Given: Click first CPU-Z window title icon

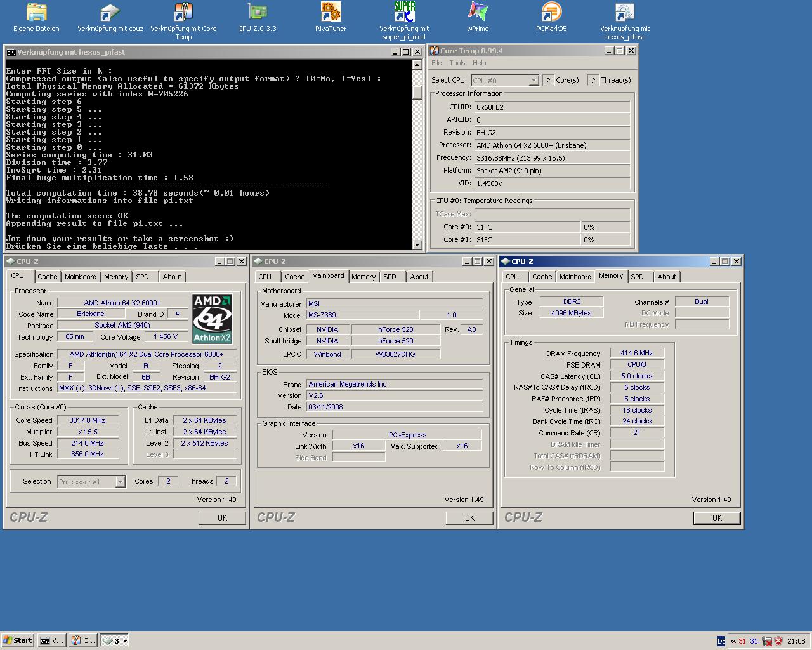Looking at the screenshot, I should tap(10, 262).
